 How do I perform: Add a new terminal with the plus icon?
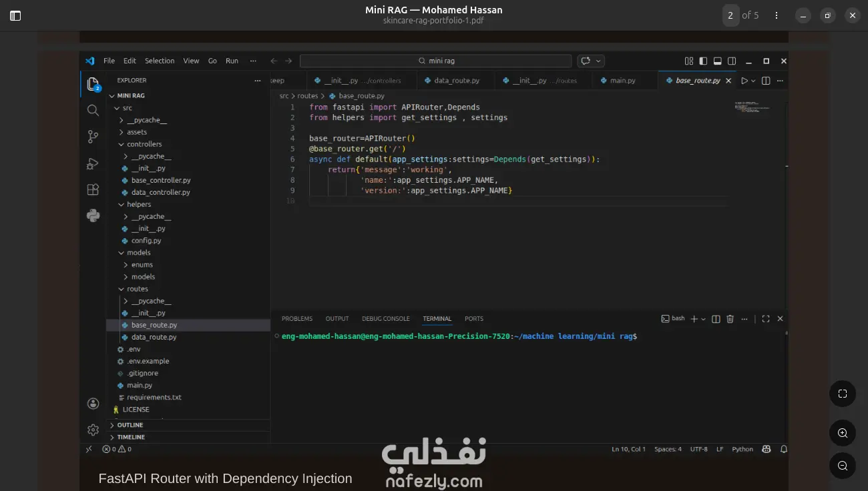pyautogui.click(x=694, y=319)
